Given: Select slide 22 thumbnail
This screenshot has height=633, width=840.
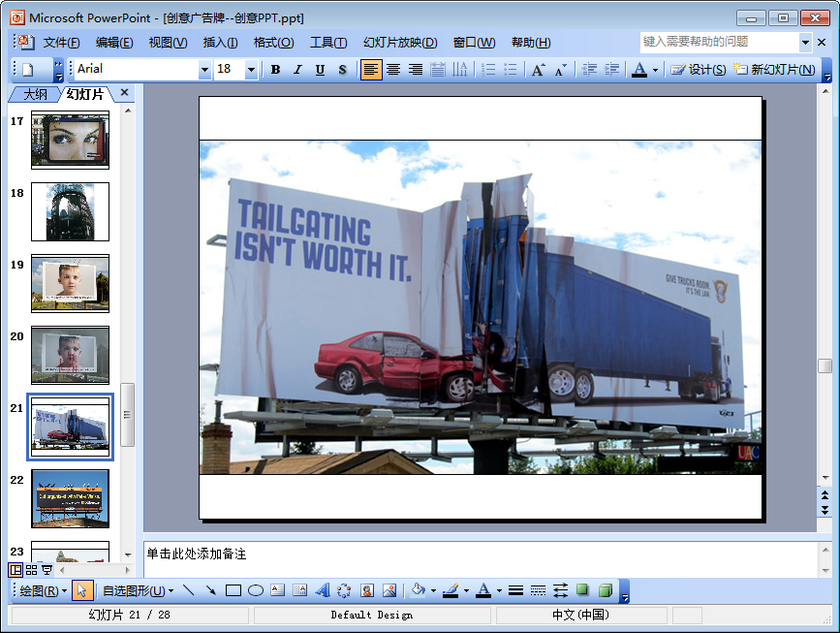Looking at the screenshot, I should click(70, 498).
